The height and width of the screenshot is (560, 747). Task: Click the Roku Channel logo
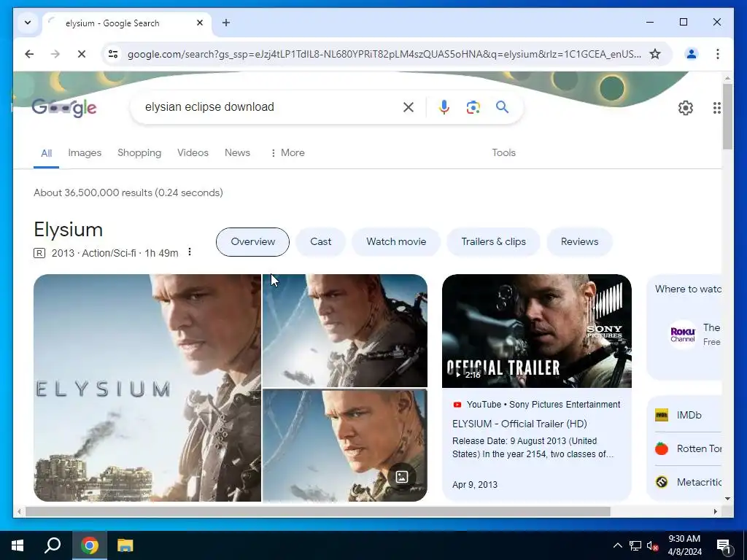(683, 335)
